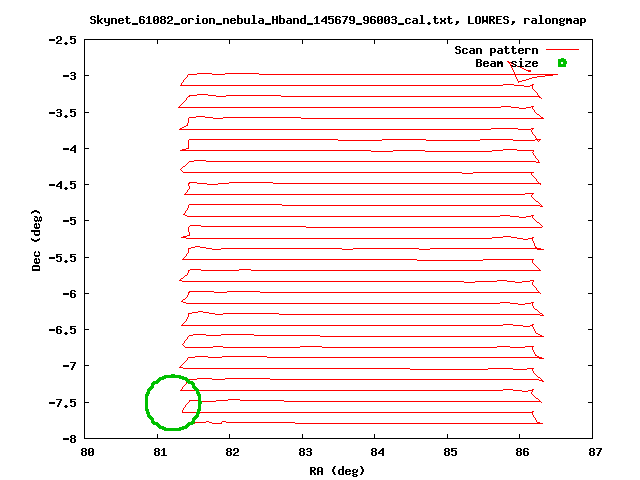Click the x-axis tick label 81

pos(160,452)
